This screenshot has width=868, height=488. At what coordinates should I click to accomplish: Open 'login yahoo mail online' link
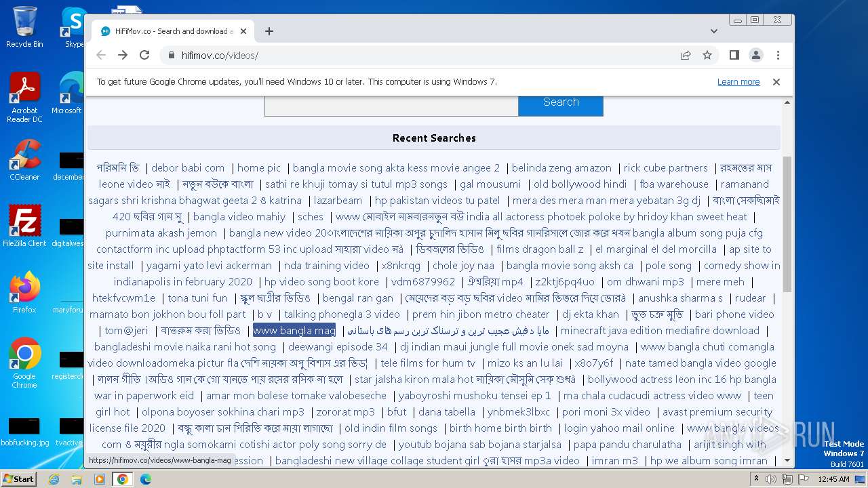click(619, 428)
